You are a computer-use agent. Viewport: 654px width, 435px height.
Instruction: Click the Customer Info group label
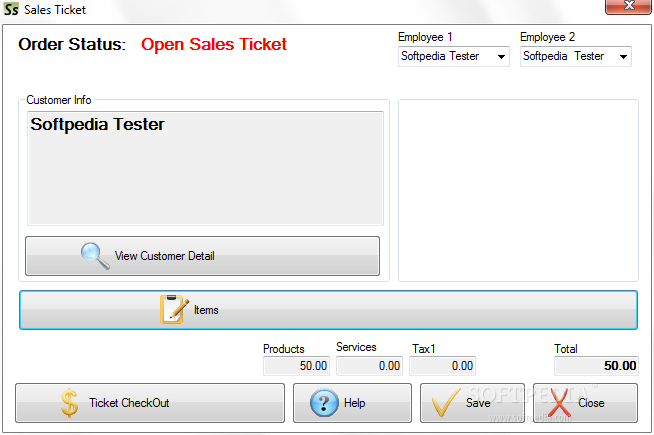(x=59, y=100)
